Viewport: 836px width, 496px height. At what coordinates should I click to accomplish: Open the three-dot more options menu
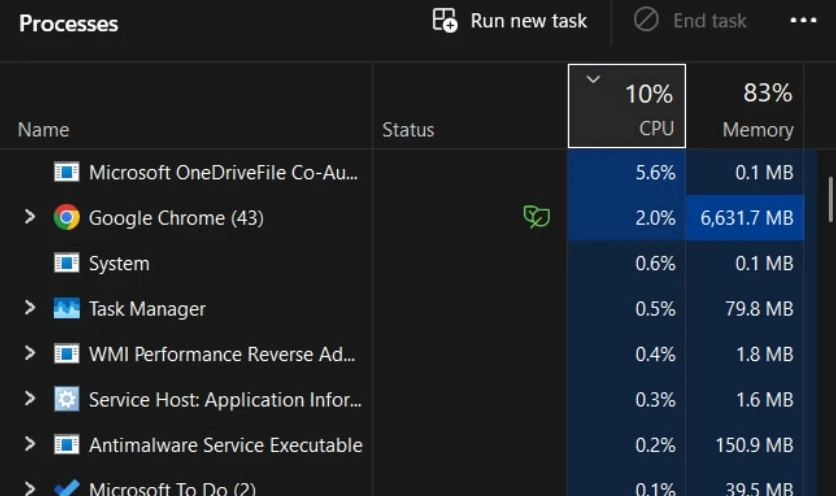(x=803, y=21)
